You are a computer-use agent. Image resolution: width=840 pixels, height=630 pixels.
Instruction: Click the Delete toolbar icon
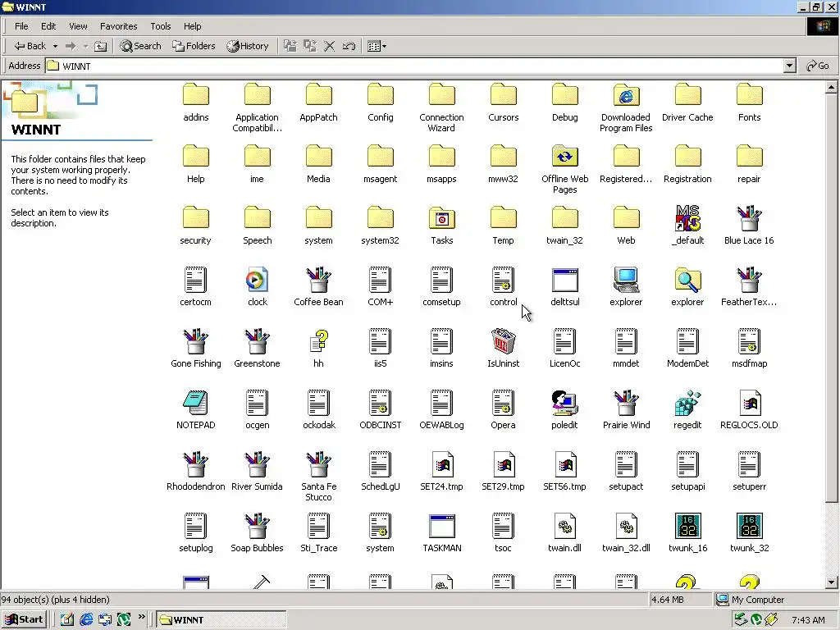(330, 46)
